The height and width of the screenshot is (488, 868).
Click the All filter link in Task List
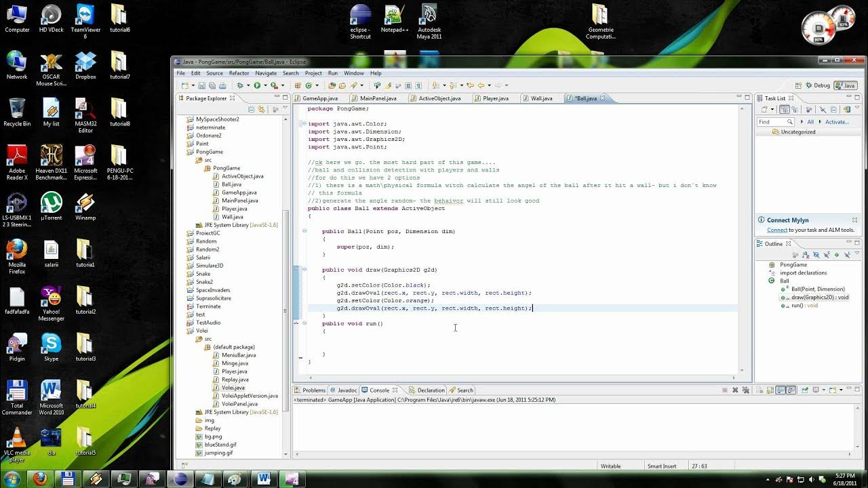coord(810,122)
